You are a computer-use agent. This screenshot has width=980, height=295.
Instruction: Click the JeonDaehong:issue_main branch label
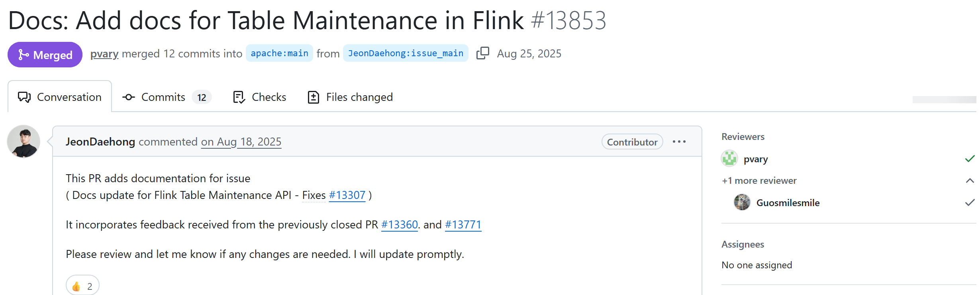point(406,53)
